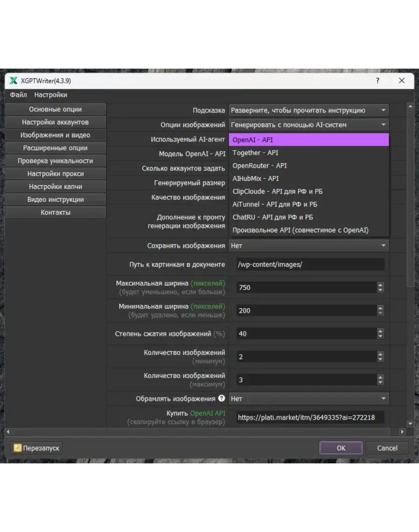The image size is (419, 532).
Task: Close the XGPTWriter settings window
Action: click(402, 81)
